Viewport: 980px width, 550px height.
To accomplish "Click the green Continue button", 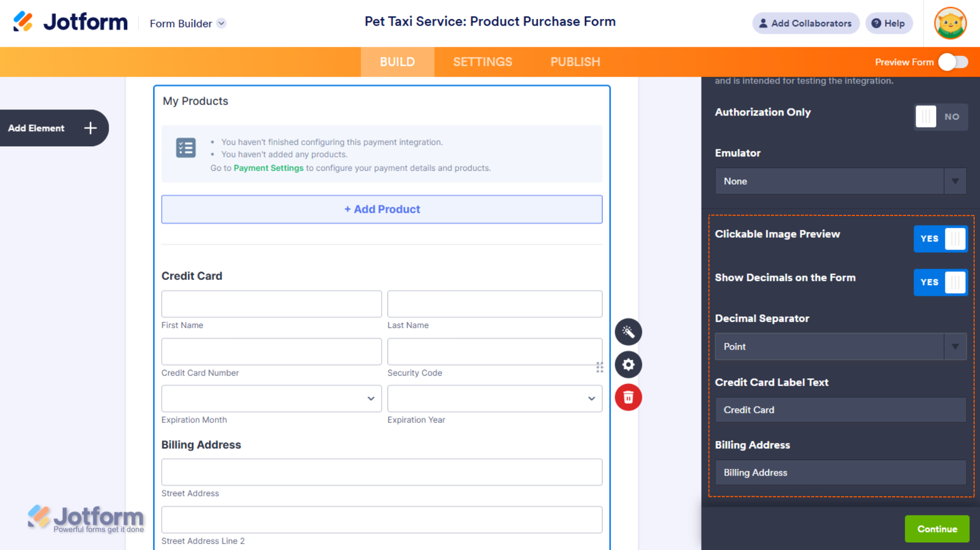I will click(x=937, y=529).
